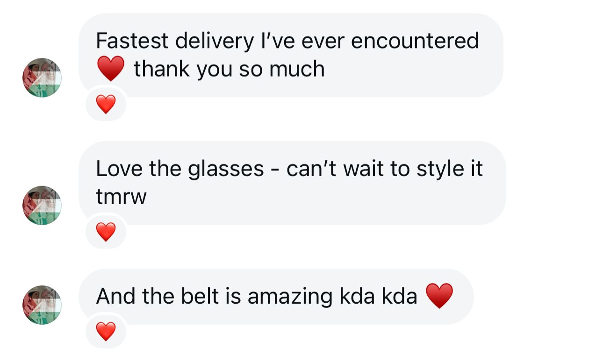
Task: Click 'can't wait to style it' text
Action: [x=384, y=169]
